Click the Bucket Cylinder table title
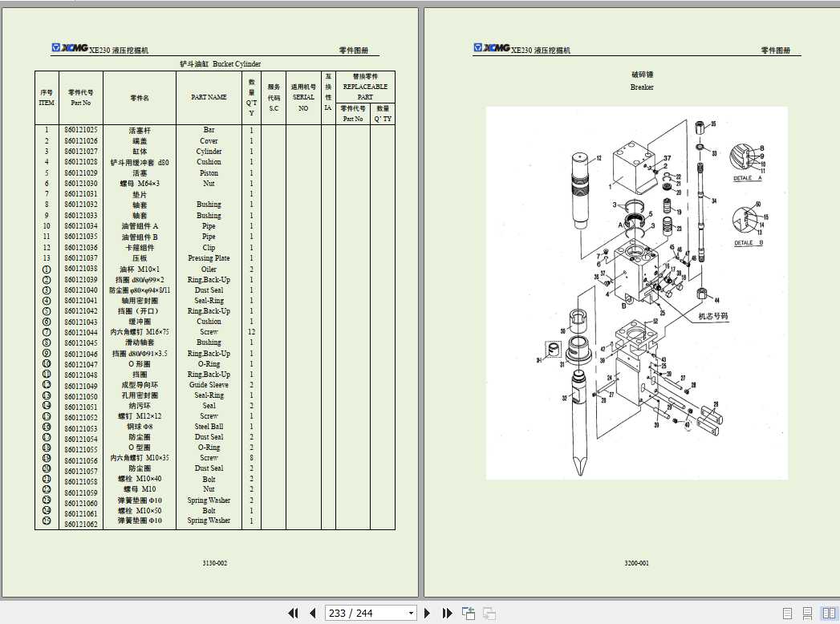 click(220, 63)
